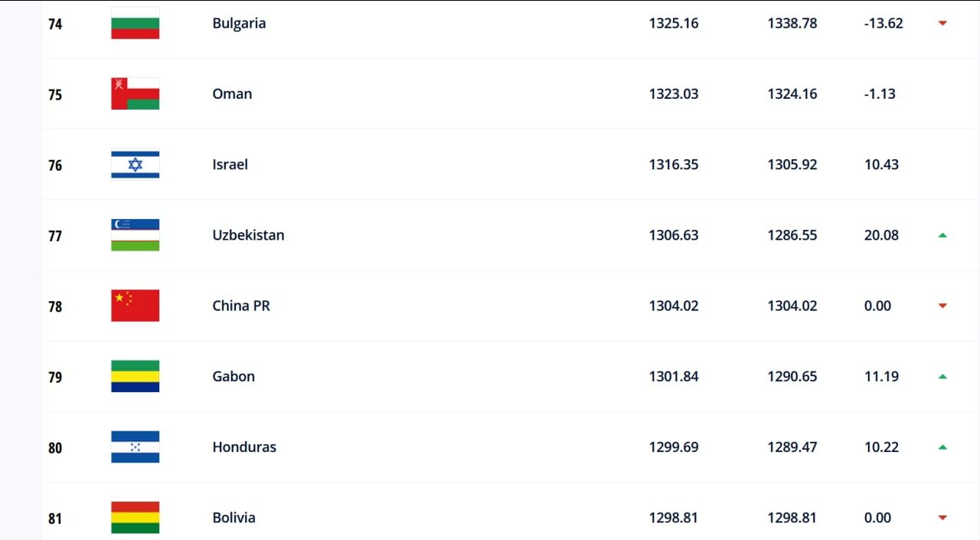The width and height of the screenshot is (980, 540).
Task: Open the Honduras team name
Action: tap(244, 447)
